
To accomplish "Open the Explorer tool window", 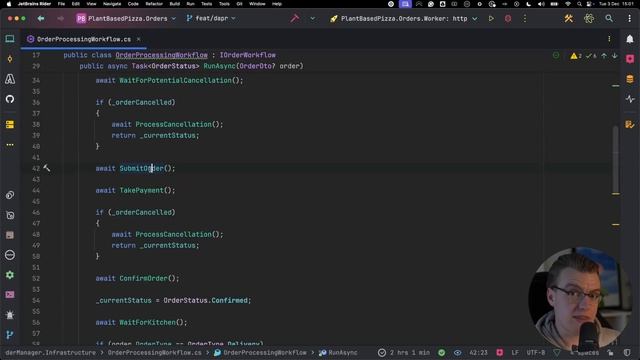I will pos(10,39).
